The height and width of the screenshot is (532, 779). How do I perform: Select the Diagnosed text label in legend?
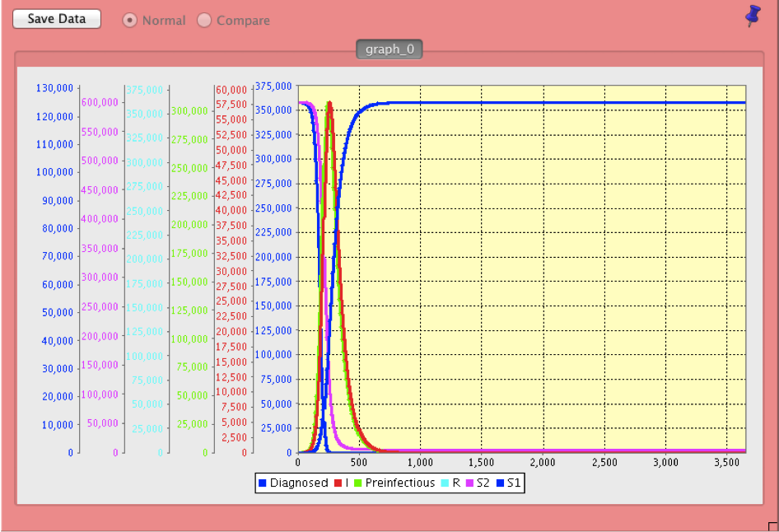tap(298, 483)
